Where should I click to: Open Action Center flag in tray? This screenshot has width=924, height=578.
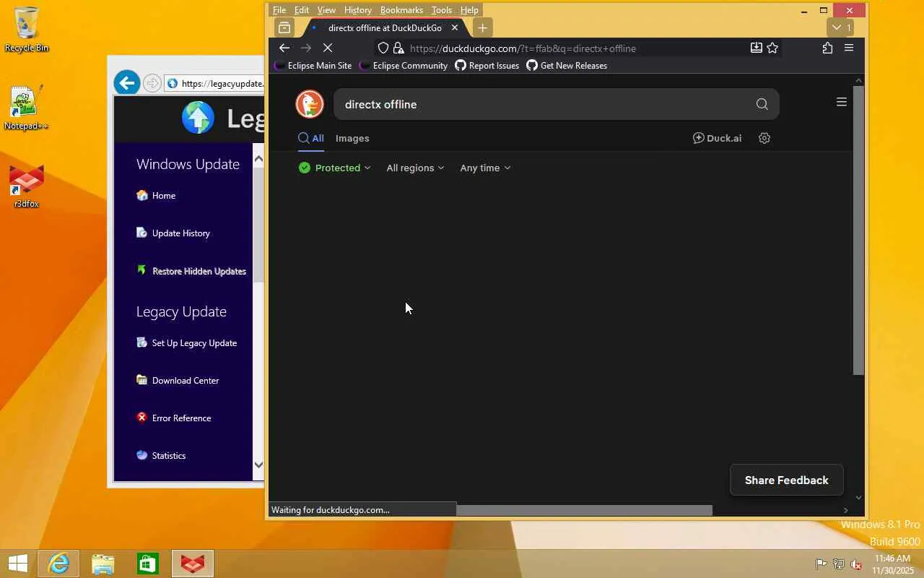point(821,564)
